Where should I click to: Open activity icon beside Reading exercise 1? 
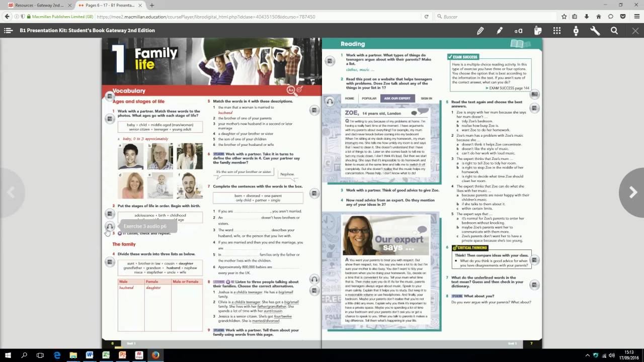tap(329, 61)
